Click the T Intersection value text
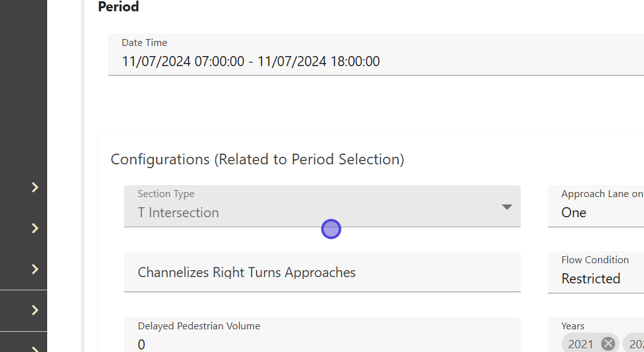This screenshot has width=644, height=352. (179, 213)
